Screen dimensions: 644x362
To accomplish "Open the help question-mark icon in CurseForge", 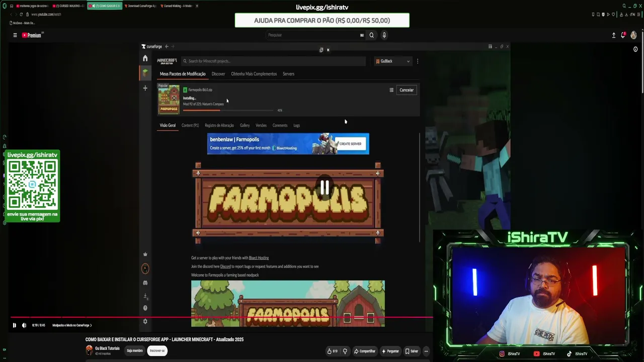I will click(145, 308).
